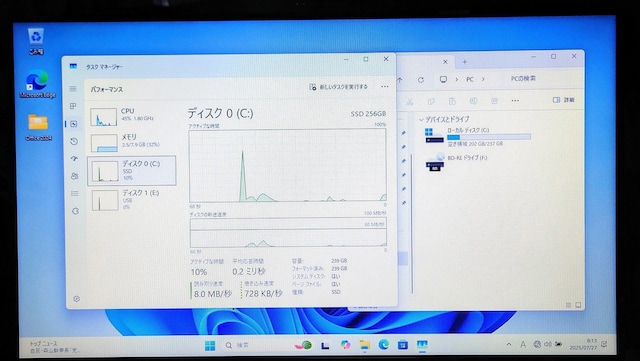The height and width of the screenshot is (361, 640).
Task: Close the File Explorer tab
Action: (445, 62)
